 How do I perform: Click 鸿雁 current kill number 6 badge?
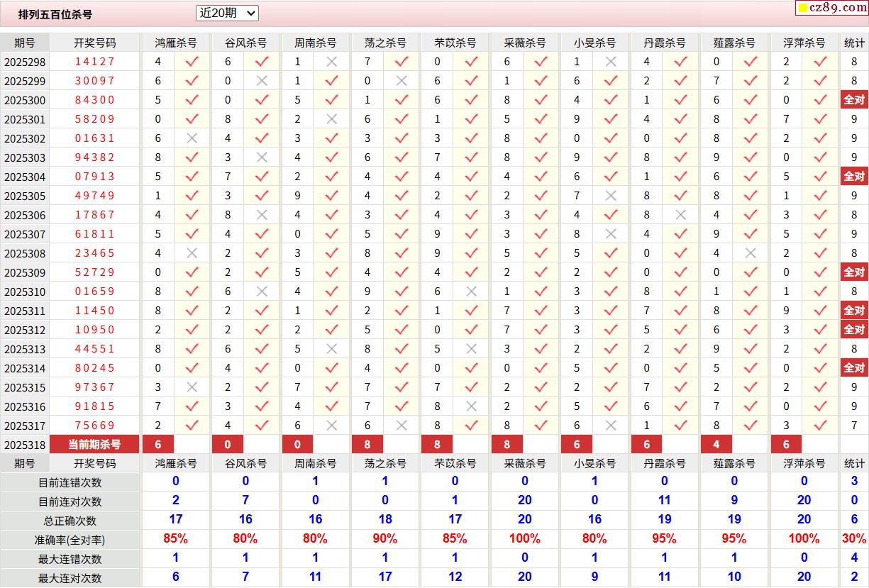coord(158,445)
